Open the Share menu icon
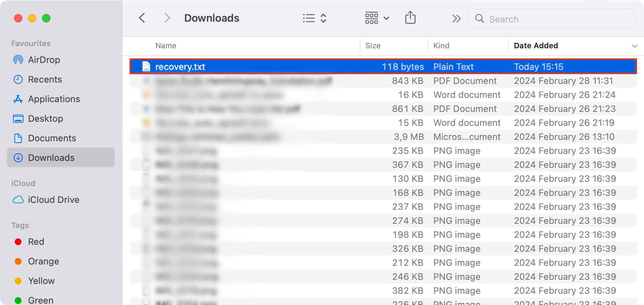 pos(410,18)
